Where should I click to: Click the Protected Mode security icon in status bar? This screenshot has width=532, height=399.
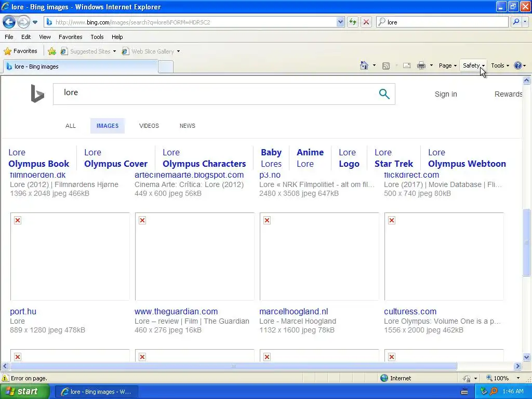[x=467, y=378]
